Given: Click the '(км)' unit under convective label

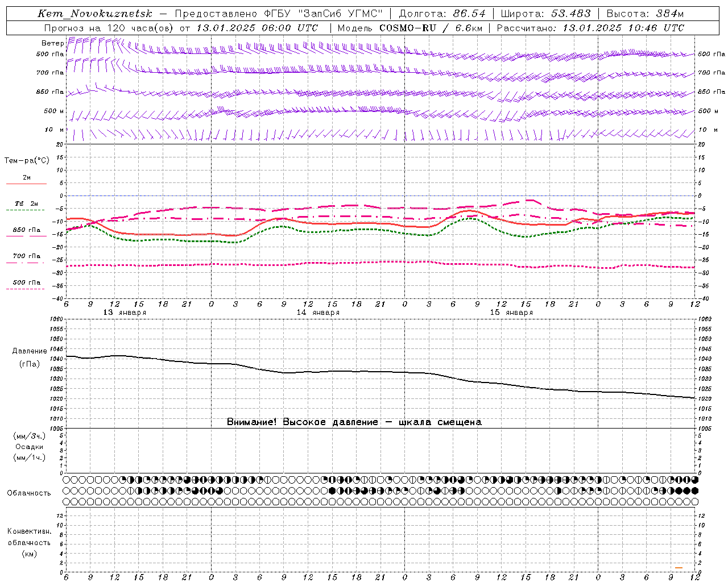Looking at the screenshot, I should tap(30, 554).
